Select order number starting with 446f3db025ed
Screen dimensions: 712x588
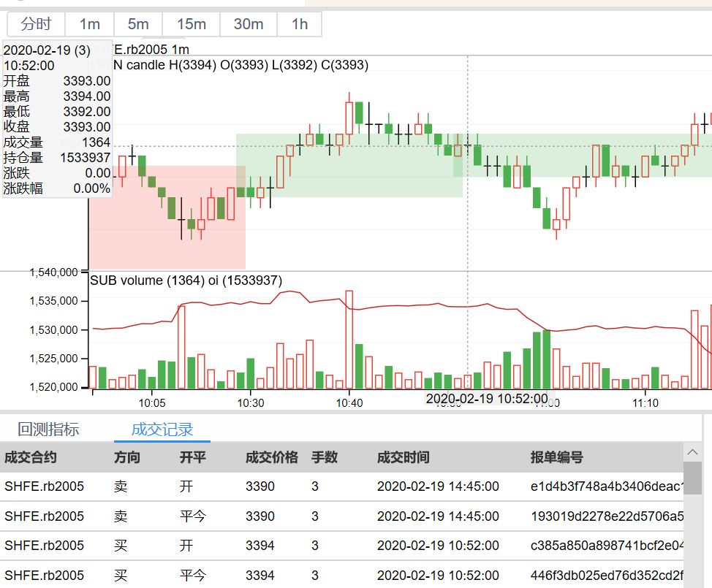pyautogui.click(x=607, y=576)
